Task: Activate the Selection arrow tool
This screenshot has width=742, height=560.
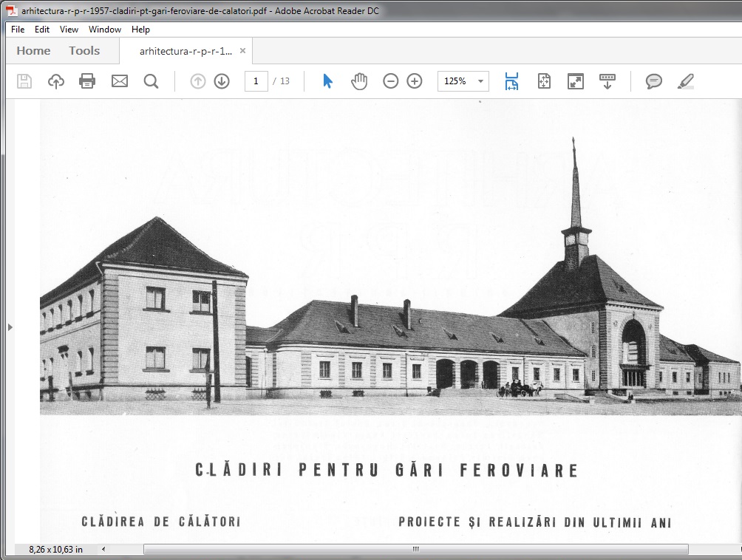Action: (x=327, y=81)
